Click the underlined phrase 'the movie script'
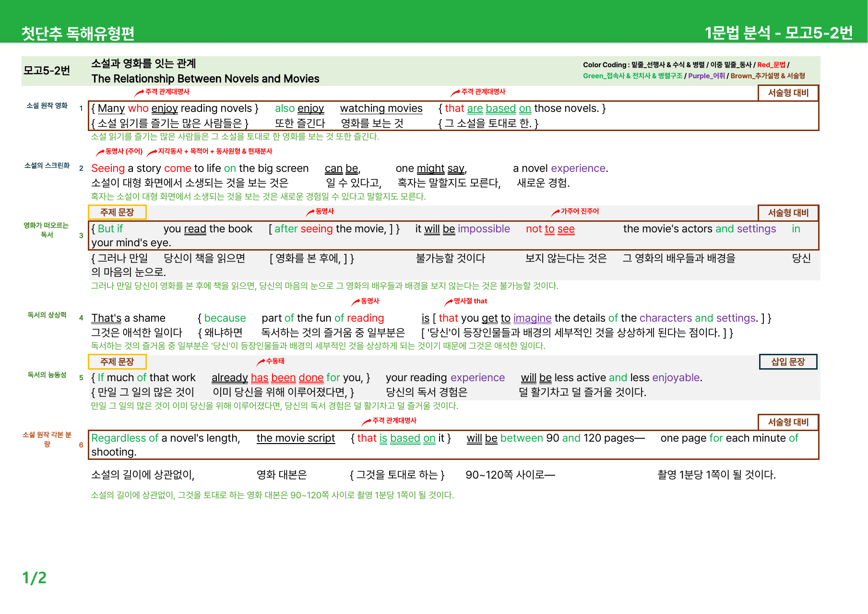 coord(296,438)
